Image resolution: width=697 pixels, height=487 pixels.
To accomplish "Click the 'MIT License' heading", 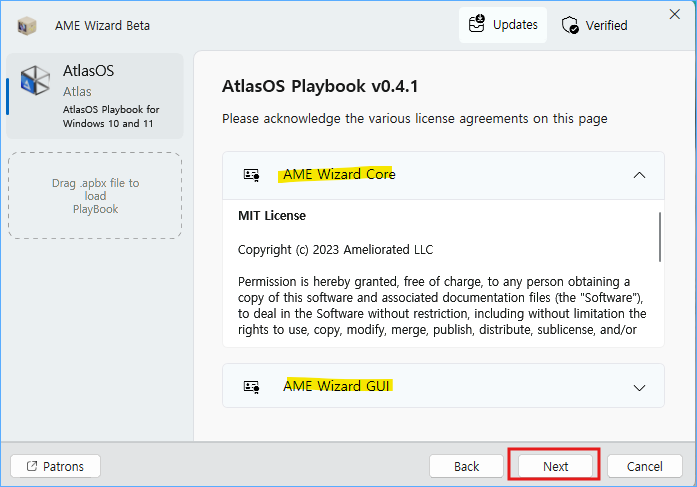I will click(x=272, y=216).
